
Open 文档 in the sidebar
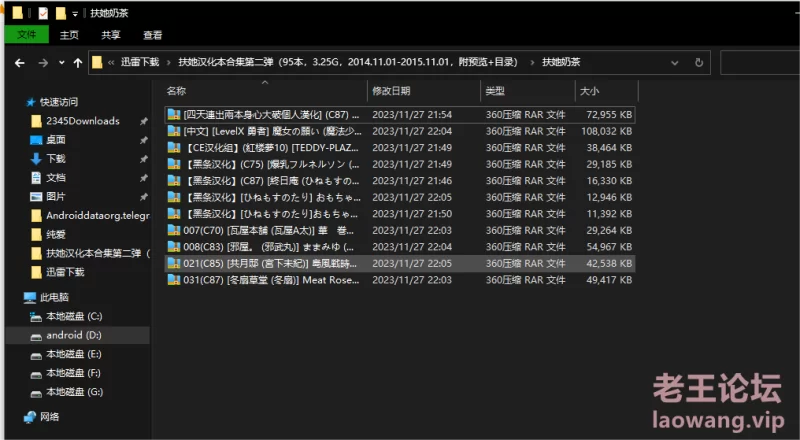coord(56,178)
